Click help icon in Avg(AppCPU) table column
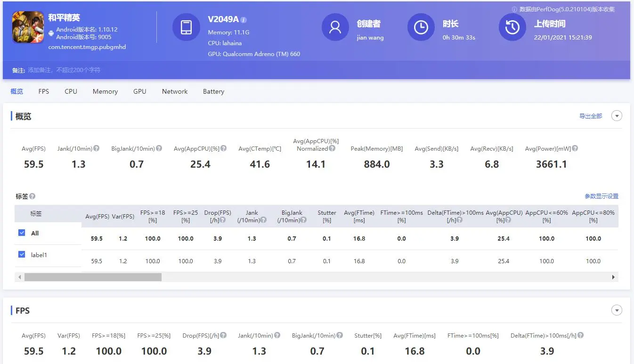The width and height of the screenshot is (634, 364). 508,220
